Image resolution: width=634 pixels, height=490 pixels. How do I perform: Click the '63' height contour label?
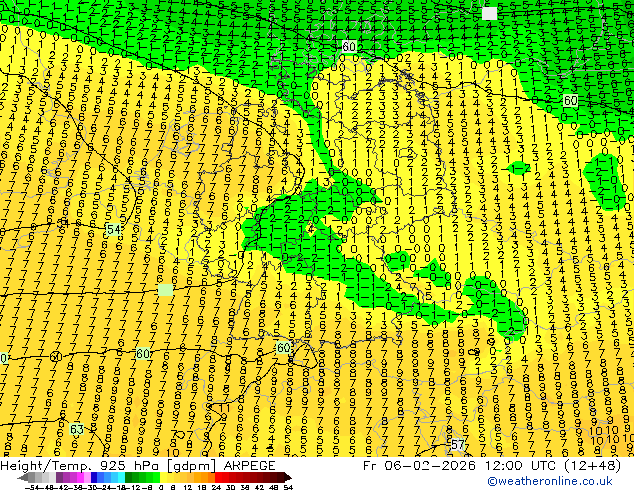click(x=76, y=429)
